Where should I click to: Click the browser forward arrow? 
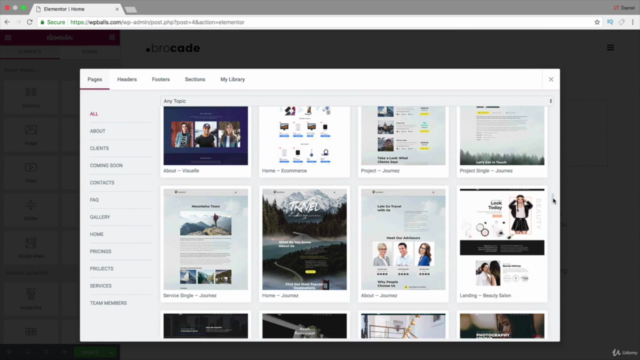coord(18,22)
